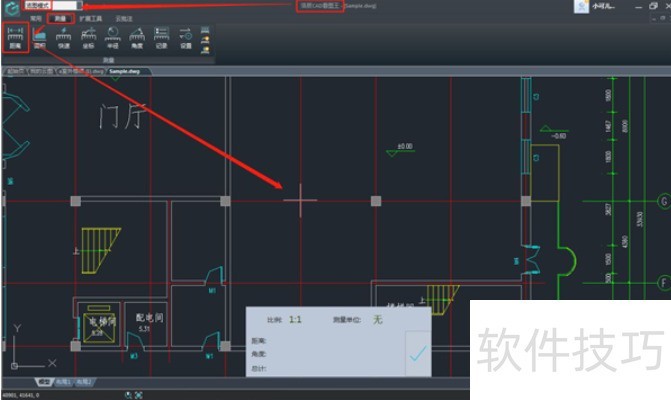Click the bottom small icon beside 设置
This screenshot has height=400, width=671.
click(205, 50)
